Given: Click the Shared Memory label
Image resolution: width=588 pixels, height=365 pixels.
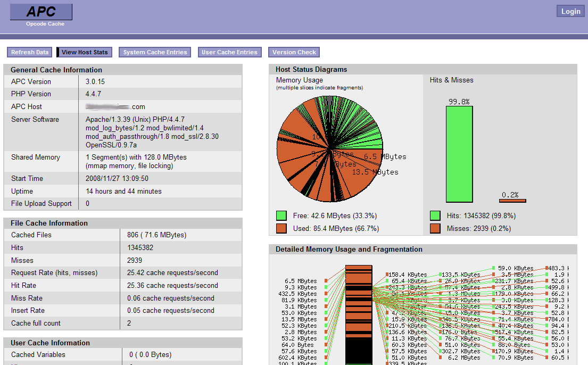Looking at the screenshot, I should (36, 157).
